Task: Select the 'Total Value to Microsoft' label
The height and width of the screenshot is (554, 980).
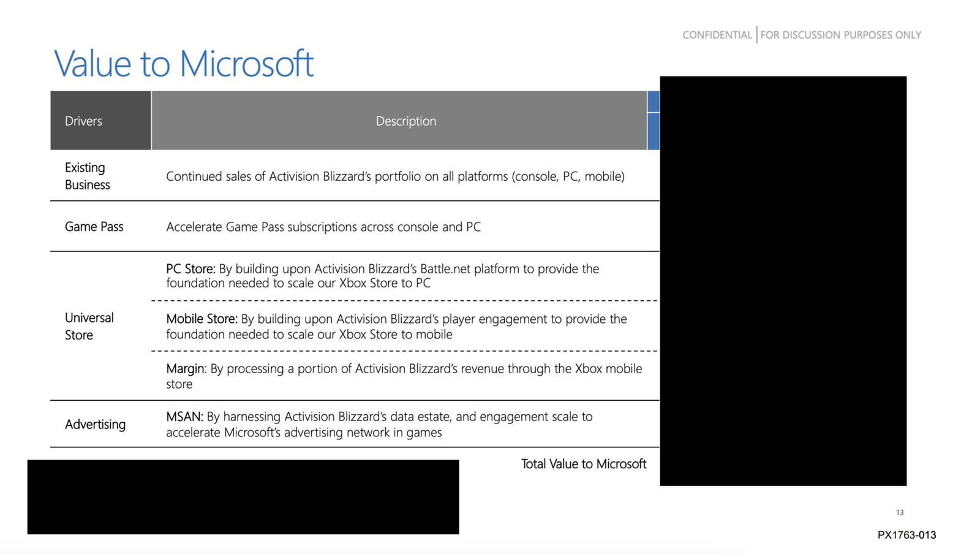Action: click(583, 464)
